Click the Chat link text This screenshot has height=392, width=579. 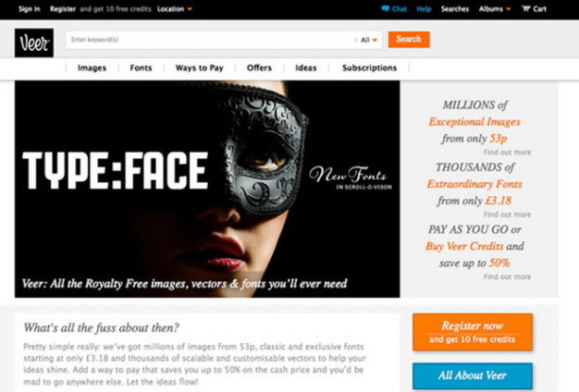coord(400,9)
